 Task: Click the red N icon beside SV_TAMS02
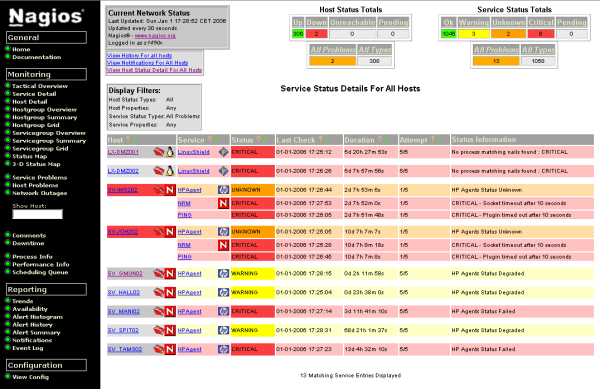(x=170, y=349)
